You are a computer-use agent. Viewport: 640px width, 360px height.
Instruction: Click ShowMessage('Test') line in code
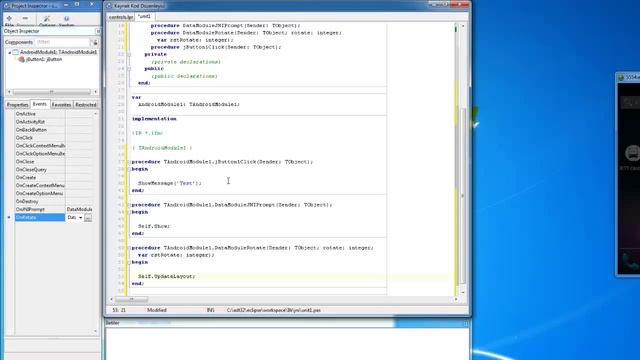[170, 183]
